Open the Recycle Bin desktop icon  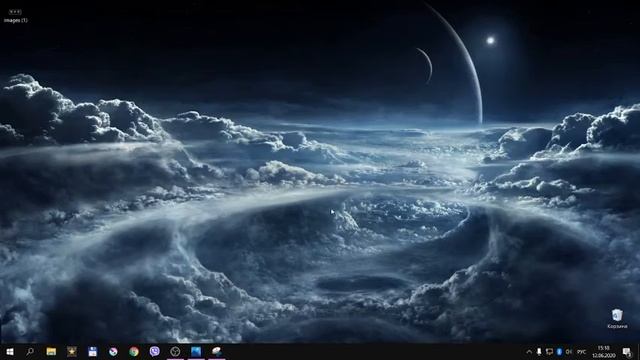click(617, 319)
